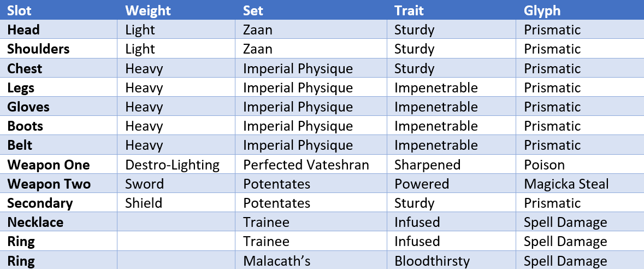The height and width of the screenshot is (269, 644).
Task: Click the Glyph column header
Action: (x=580, y=10)
